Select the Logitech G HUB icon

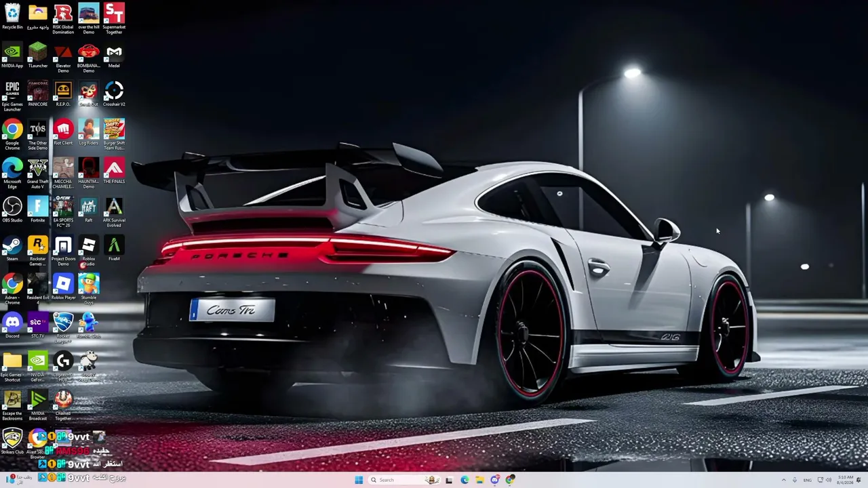pyautogui.click(x=63, y=367)
